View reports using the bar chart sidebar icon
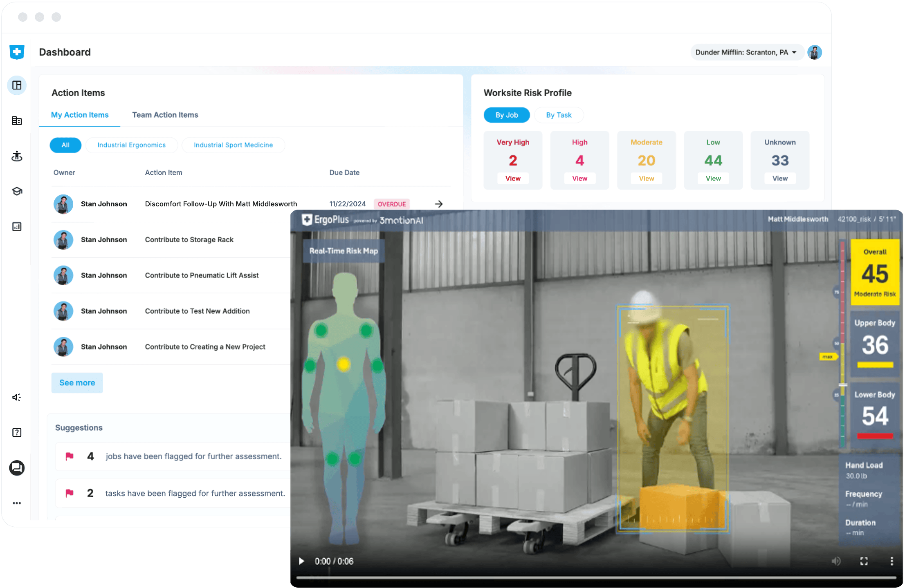The height and width of the screenshot is (588, 905). pyautogui.click(x=17, y=226)
